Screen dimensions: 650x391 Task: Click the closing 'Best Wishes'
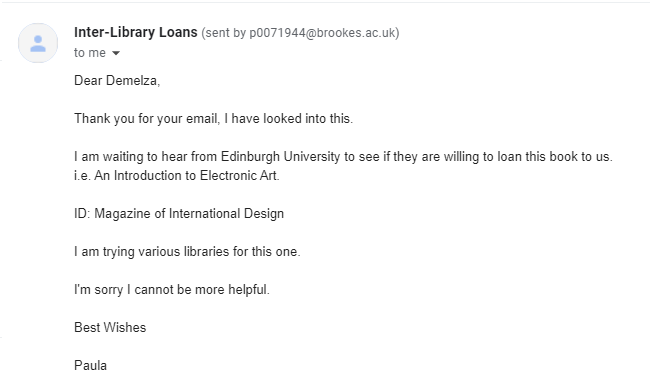click(110, 328)
